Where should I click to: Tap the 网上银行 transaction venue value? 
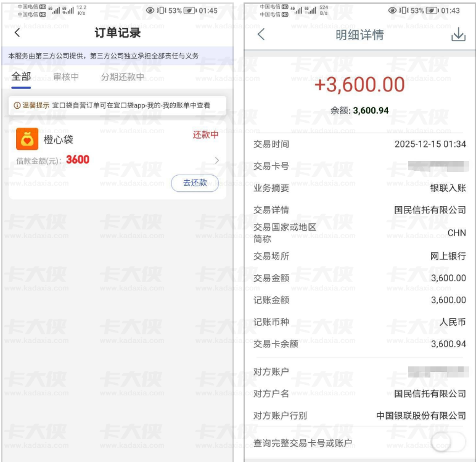pos(448,256)
